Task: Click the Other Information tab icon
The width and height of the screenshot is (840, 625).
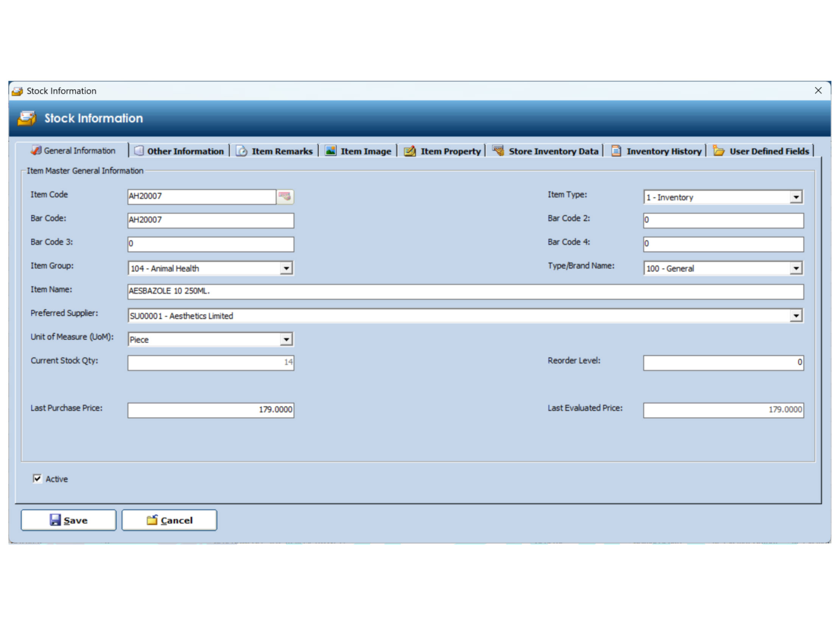Action: point(139,151)
